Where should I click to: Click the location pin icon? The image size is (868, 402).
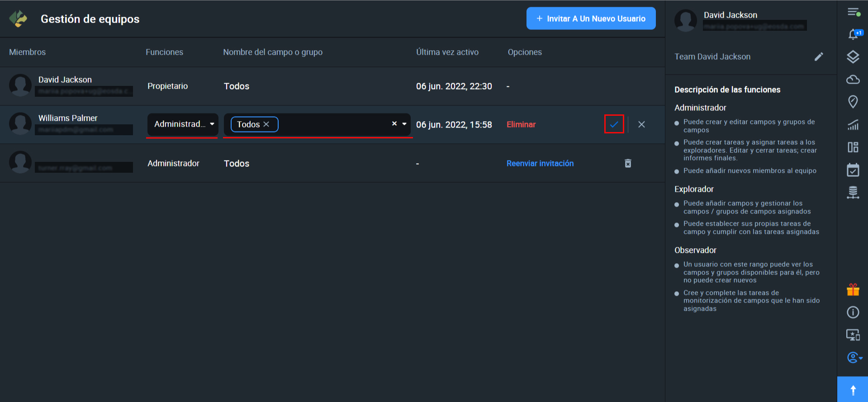[x=853, y=102]
